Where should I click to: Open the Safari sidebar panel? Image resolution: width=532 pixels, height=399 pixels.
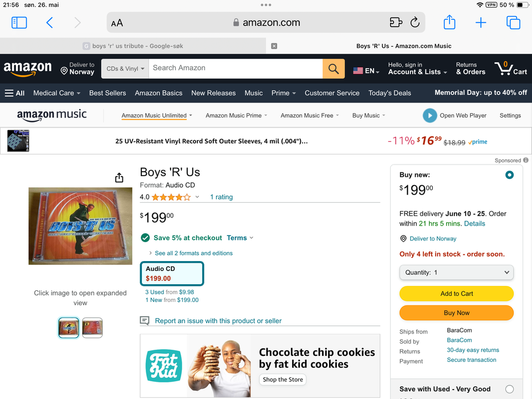pyautogui.click(x=19, y=23)
